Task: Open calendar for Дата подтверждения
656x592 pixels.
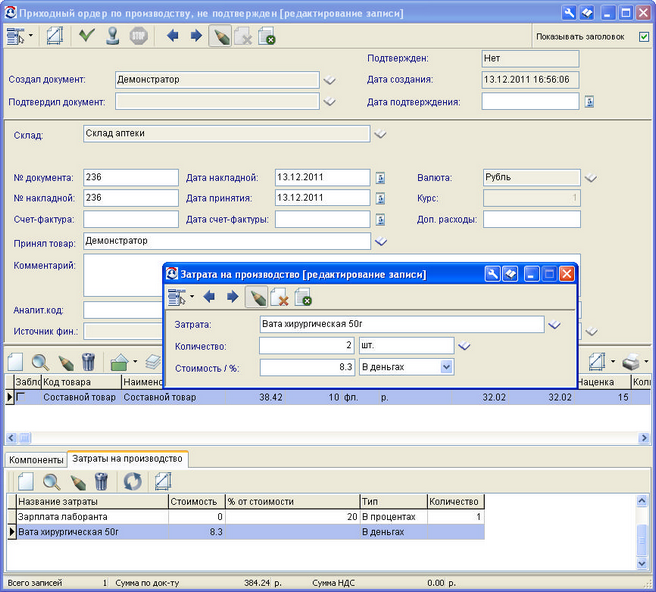Action: [x=589, y=102]
